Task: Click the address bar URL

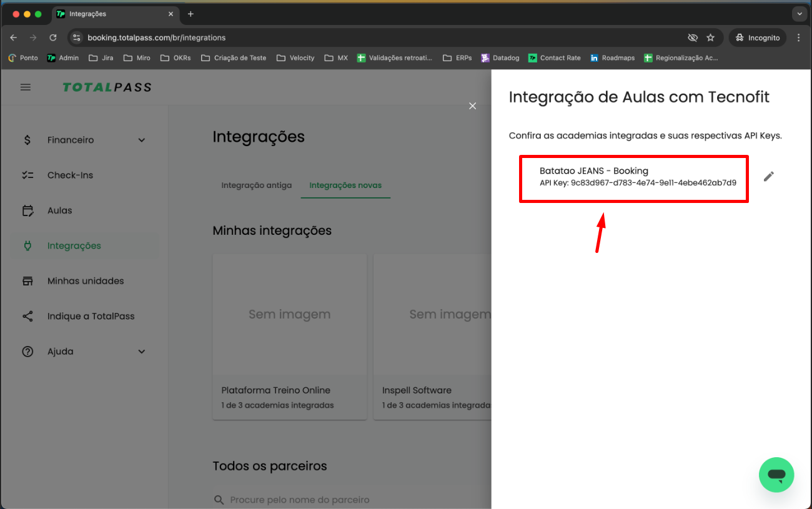Action: tap(156, 37)
